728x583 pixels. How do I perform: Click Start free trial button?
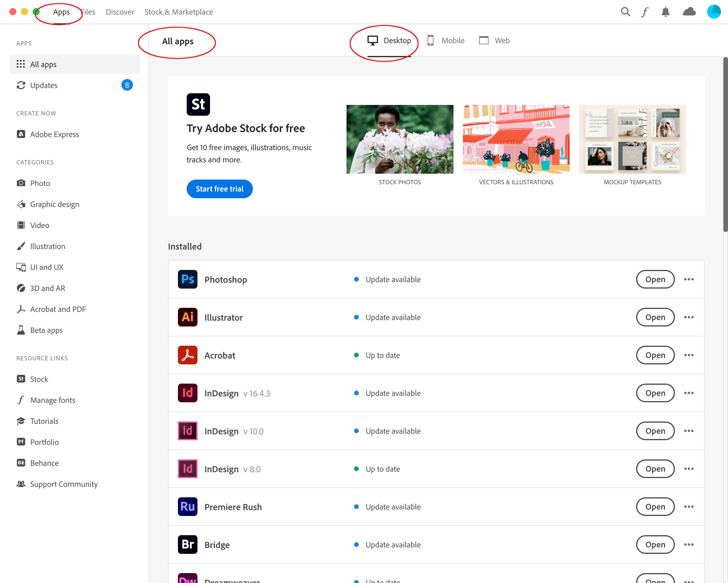pyautogui.click(x=220, y=189)
